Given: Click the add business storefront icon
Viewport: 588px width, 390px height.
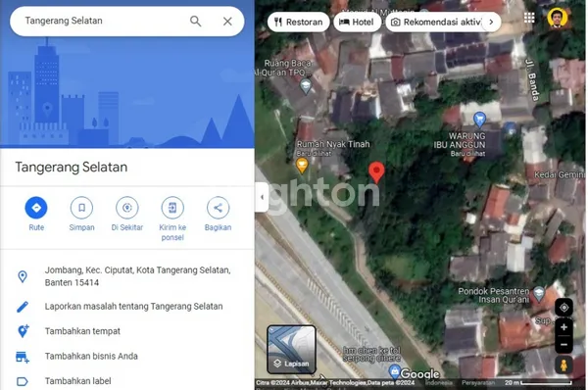Looking at the screenshot, I should pos(23,357).
